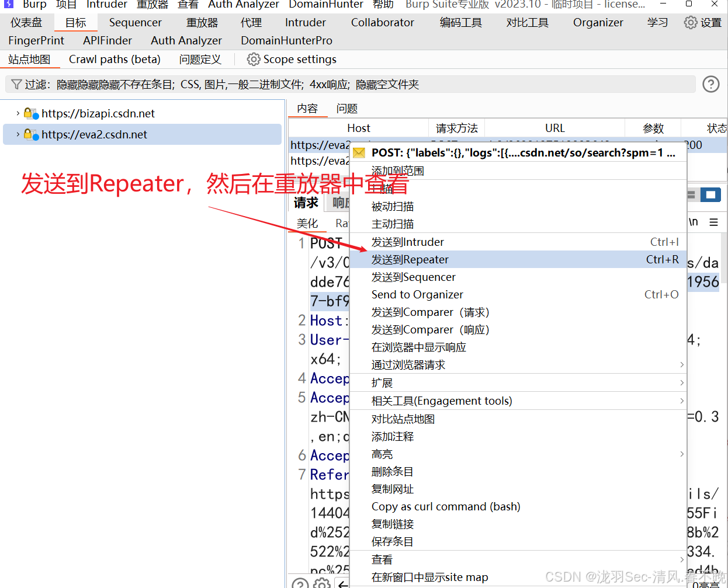Open the Organizer tab

pos(598,22)
